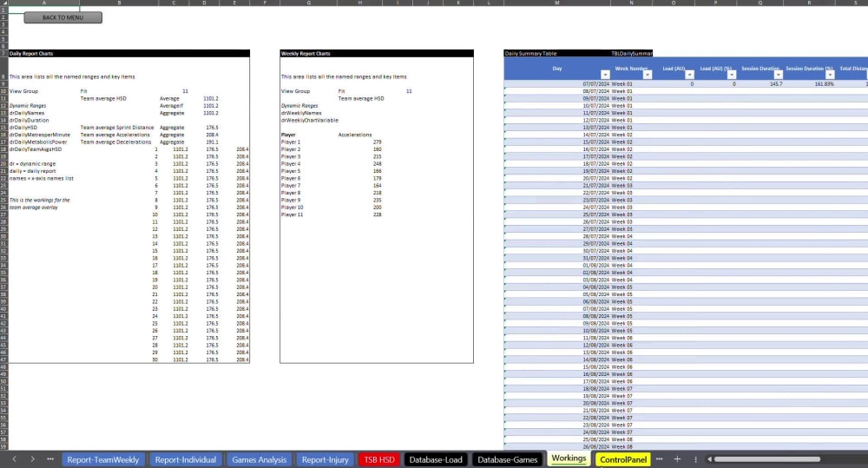The width and height of the screenshot is (868, 468).
Task: Select the Daily Summary Table title cell
Action: pyautogui.click(x=531, y=54)
